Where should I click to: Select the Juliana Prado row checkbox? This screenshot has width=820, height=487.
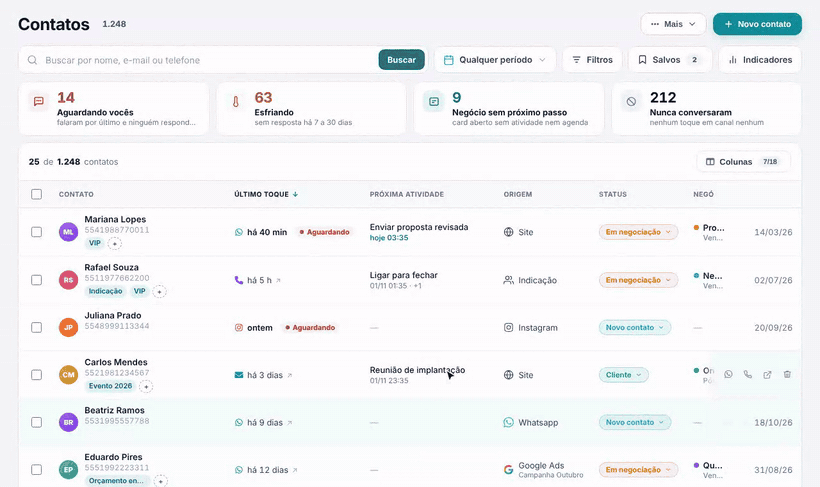(36, 327)
